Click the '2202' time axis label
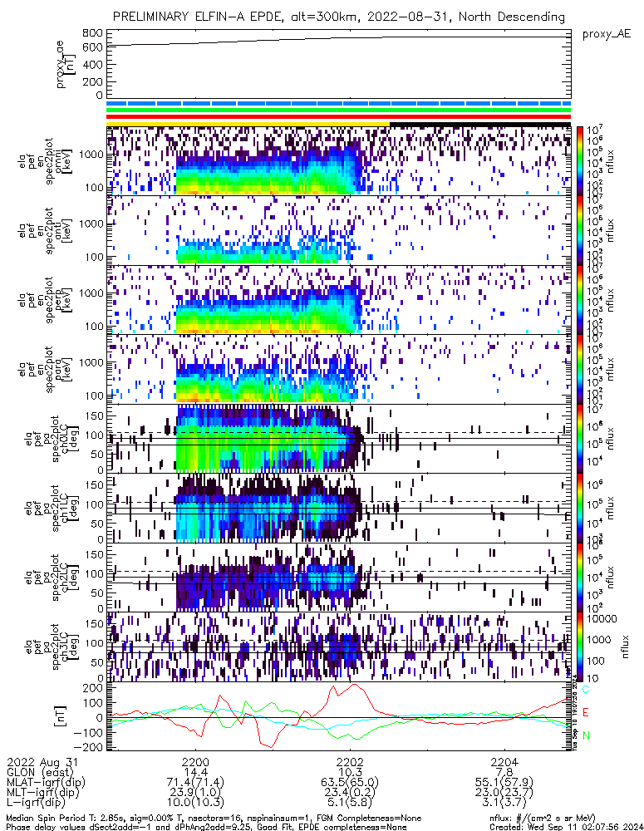 point(350,763)
